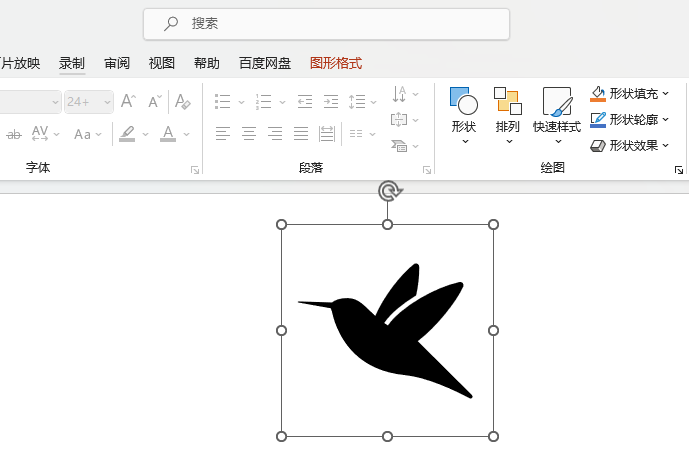
Task: Decrease the list indent level
Action: coord(305,101)
